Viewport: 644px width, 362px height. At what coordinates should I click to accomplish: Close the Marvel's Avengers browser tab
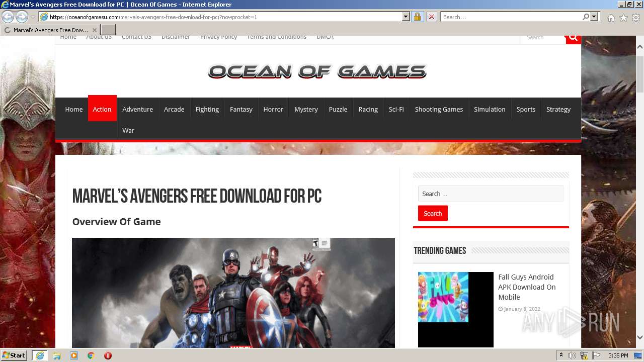95,30
